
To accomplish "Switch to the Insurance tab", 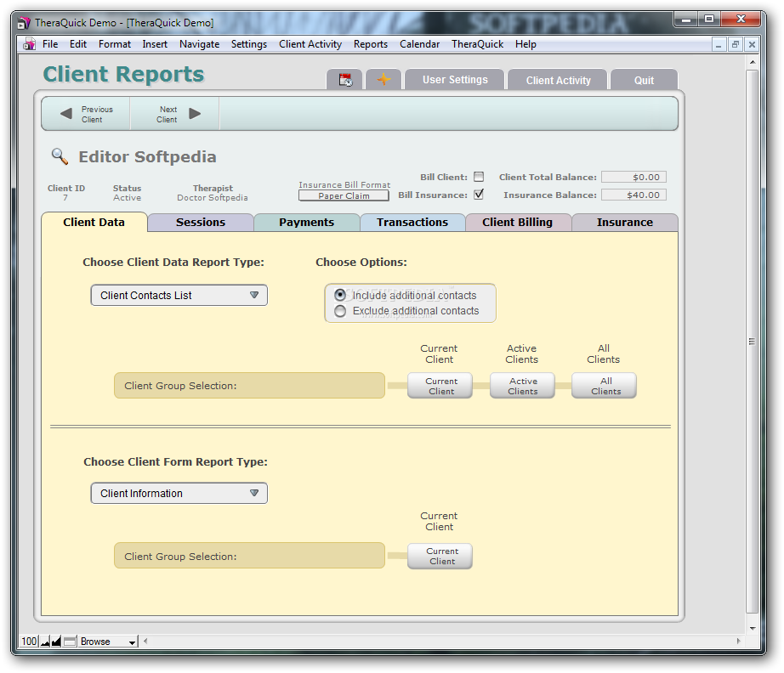I will coord(624,223).
